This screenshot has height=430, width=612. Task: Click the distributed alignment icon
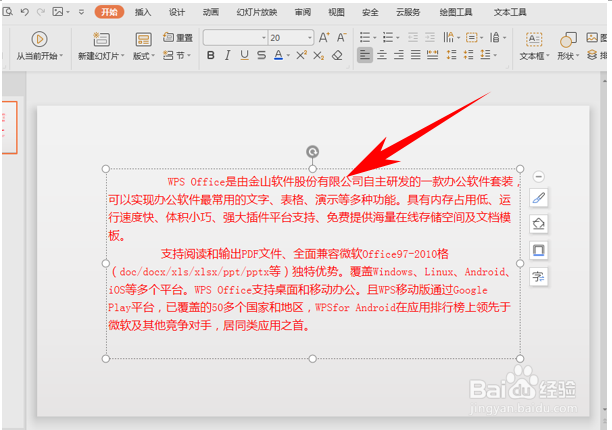[x=432, y=55]
